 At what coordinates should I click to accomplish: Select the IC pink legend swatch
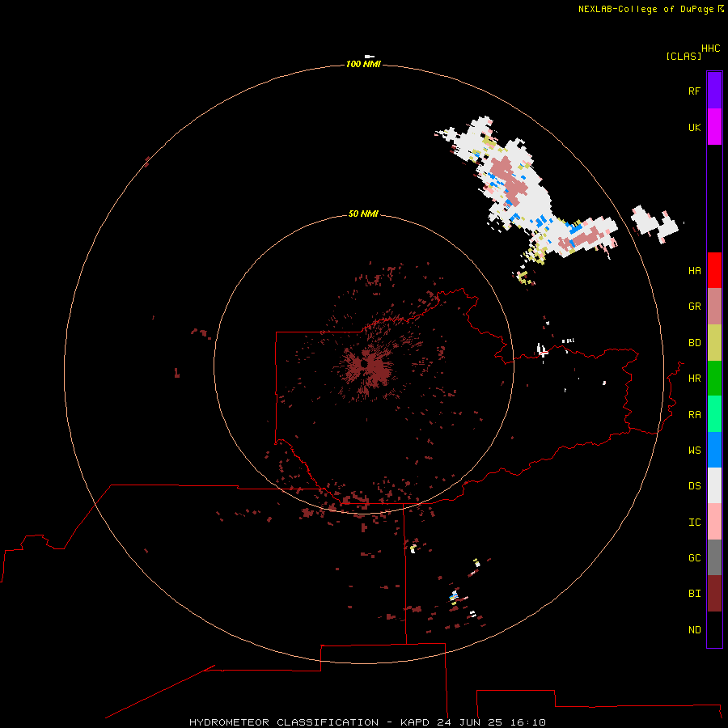tap(714, 522)
